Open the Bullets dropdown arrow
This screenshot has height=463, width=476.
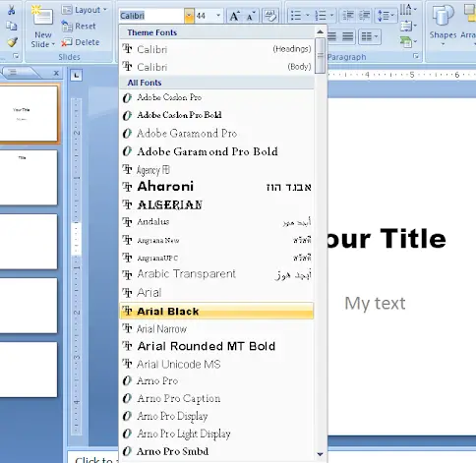307,15
